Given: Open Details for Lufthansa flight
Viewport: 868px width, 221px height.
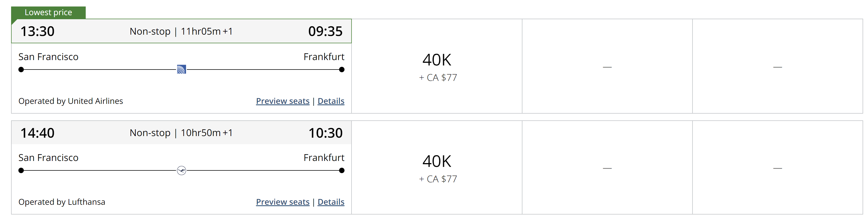Looking at the screenshot, I should coord(330,202).
